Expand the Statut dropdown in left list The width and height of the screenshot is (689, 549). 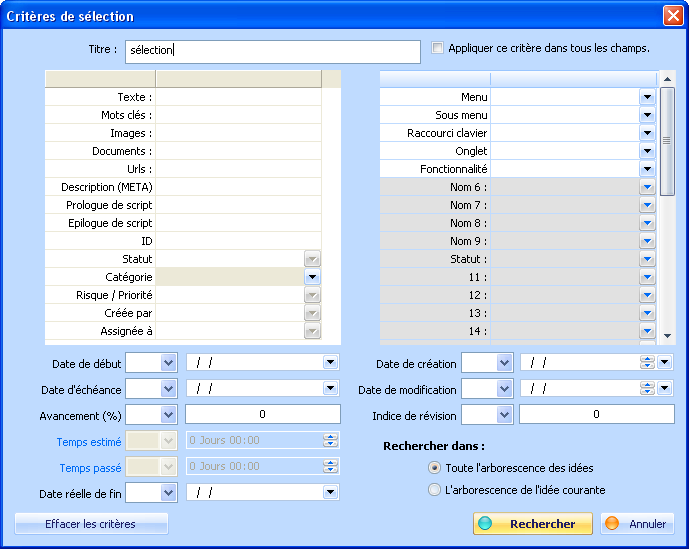coord(312,259)
